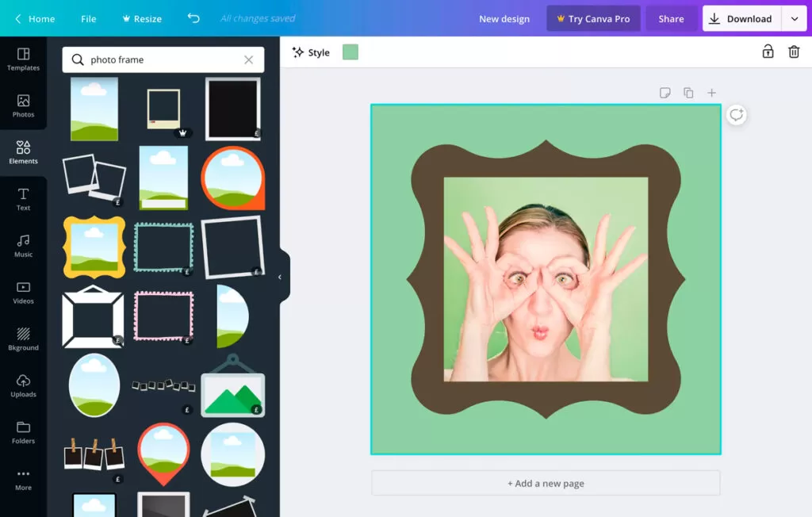812x517 pixels.
Task: Open the Folders sidebar panel
Action: coord(23,433)
